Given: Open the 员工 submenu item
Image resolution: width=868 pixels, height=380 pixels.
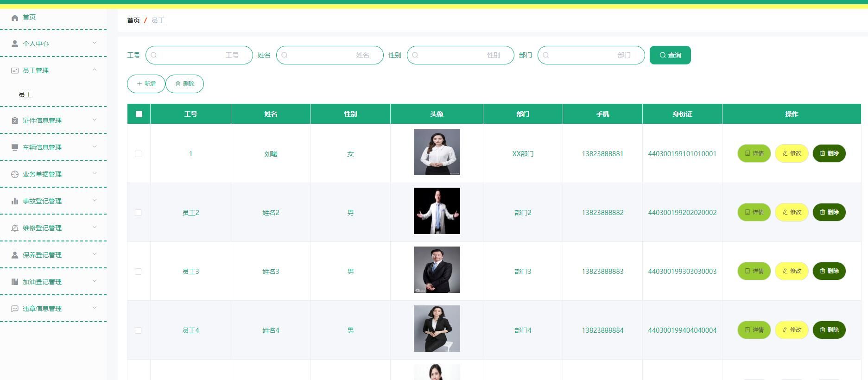Looking at the screenshot, I should pos(25,95).
